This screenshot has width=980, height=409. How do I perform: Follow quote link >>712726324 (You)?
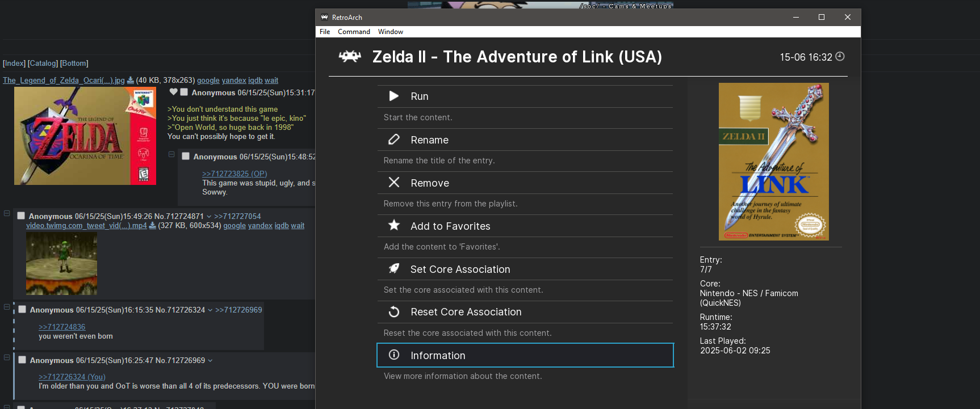pyautogui.click(x=72, y=377)
